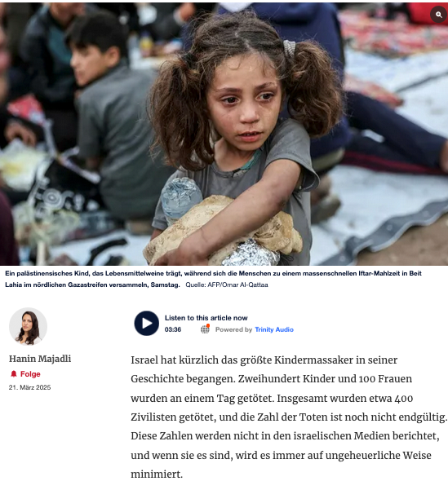Screen dimensions: 448x481
Task: Click the globe icon next to Powered by
Action: (x=205, y=329)
